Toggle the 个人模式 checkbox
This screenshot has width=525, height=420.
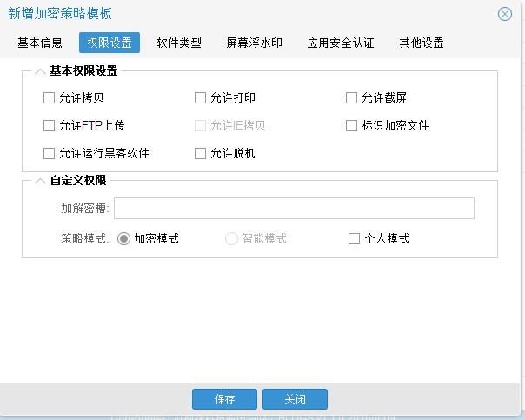click(354, 238)
